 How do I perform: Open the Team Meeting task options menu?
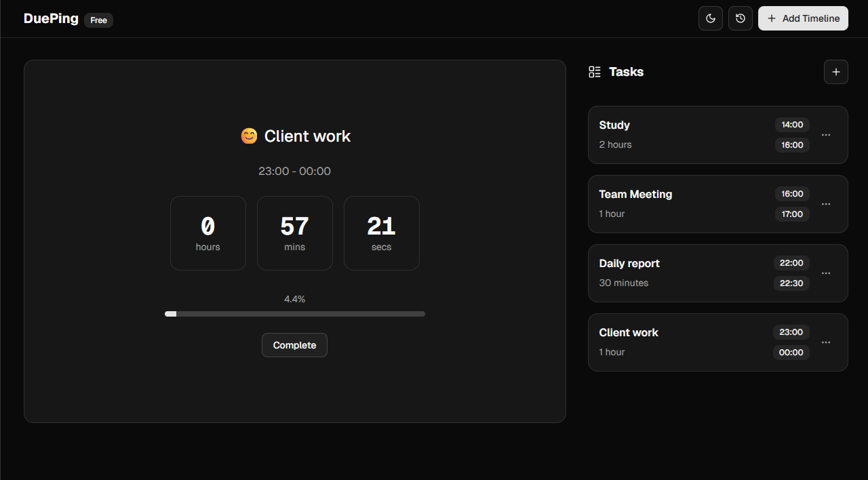pyautogui.click(x=826, y=204)
